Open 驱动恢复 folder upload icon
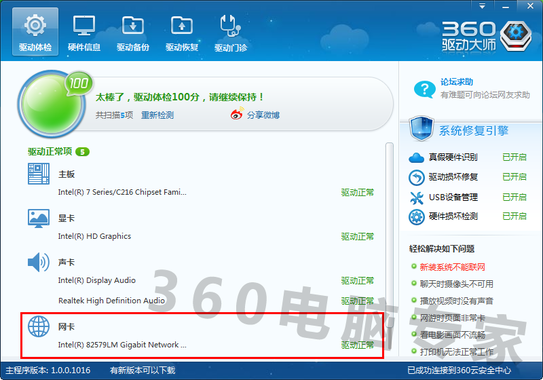The width and height of the screenshot is (543, 380). tap(181, 25)
